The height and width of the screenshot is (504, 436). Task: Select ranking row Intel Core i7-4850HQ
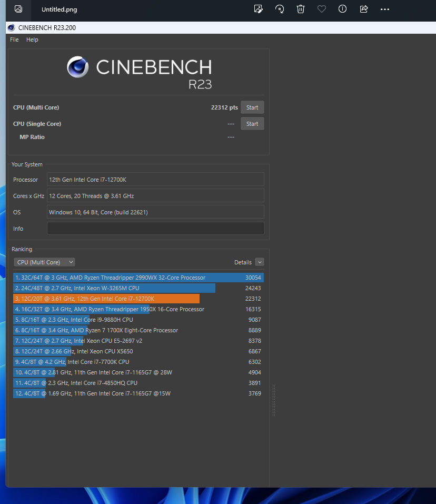(138, 383)
